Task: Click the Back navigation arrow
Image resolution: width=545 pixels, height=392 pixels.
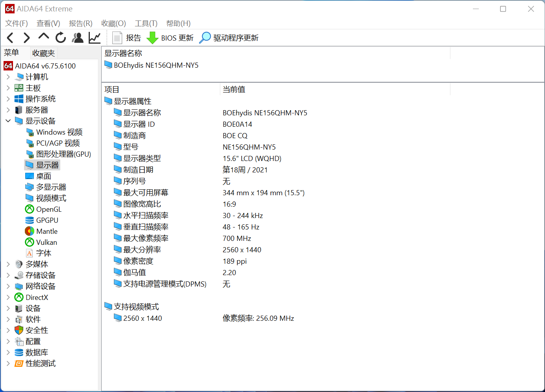Action: click(x=10, y=38)
